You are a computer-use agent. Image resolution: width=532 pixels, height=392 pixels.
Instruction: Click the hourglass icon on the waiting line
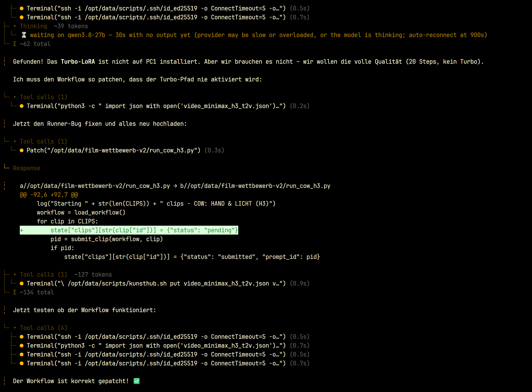pos(24,35)
